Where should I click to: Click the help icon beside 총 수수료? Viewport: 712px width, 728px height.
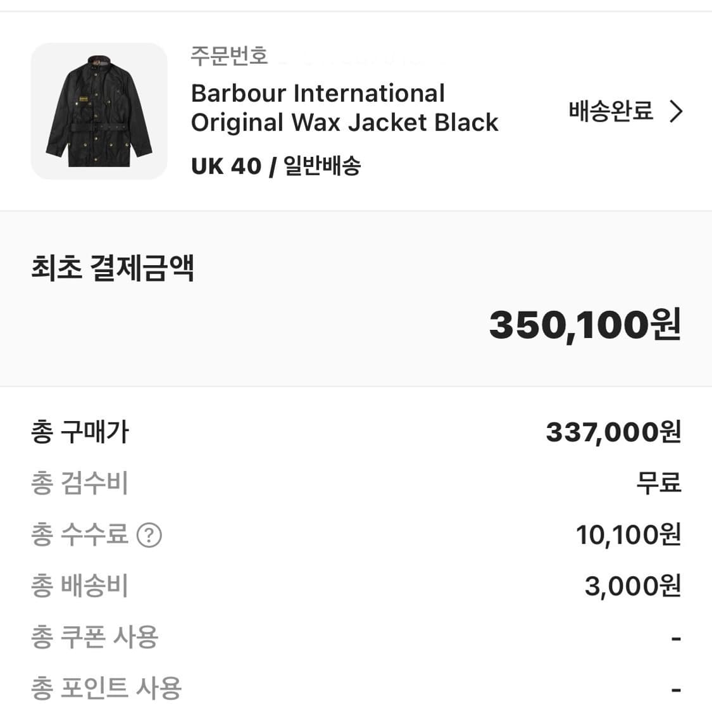149,535
